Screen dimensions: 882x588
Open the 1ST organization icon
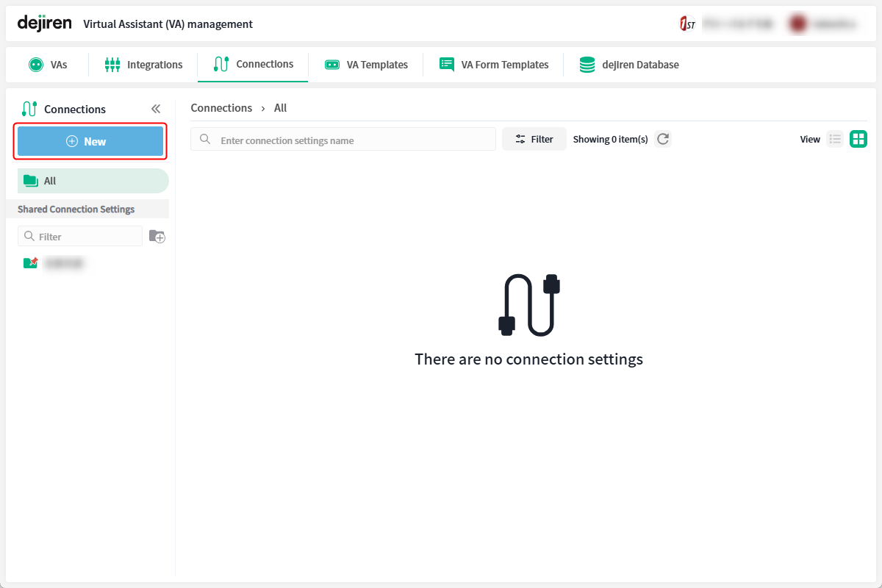click(x=687, y=24)
